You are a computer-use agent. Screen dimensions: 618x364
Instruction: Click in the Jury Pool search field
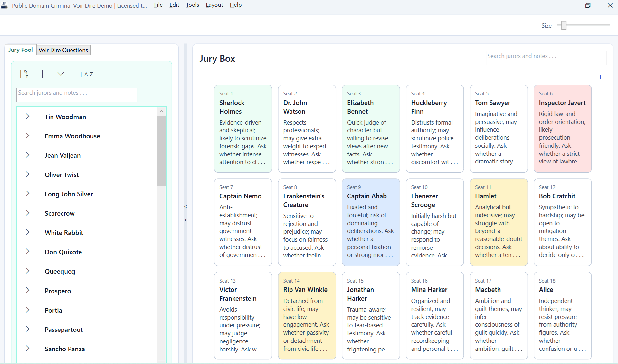tap(77, 95)
